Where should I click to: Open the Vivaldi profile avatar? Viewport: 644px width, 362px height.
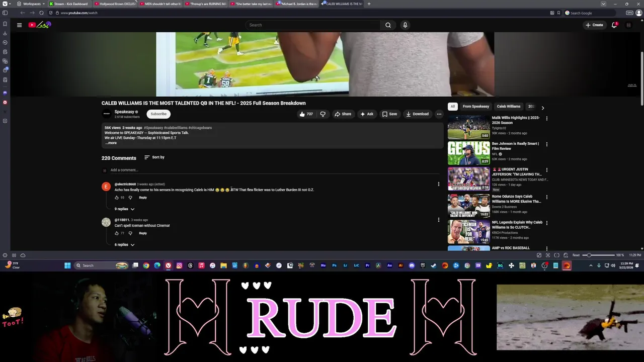pyautogui.click(x=639, y=13)
